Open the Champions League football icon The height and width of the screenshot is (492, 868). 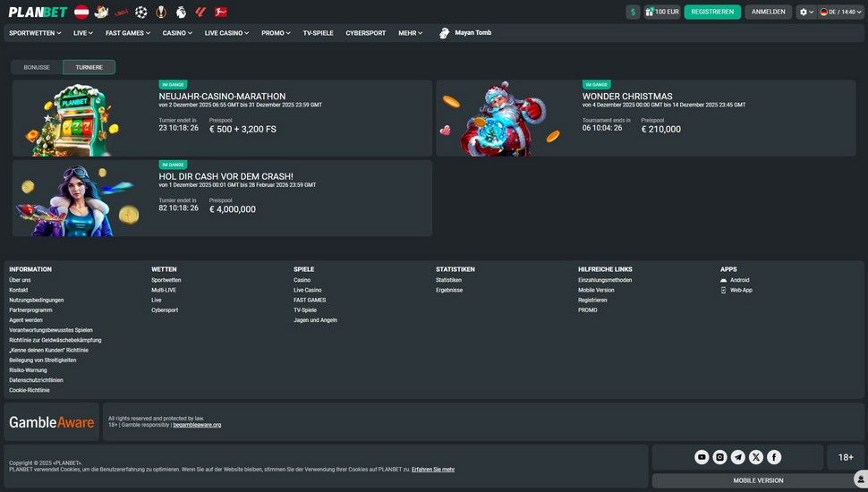[140, 12]
